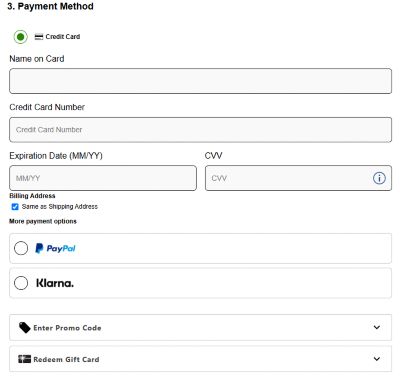Screen dimensions: 400x380
Task: Select the Credit Card radio button
Action: (20, 37)
